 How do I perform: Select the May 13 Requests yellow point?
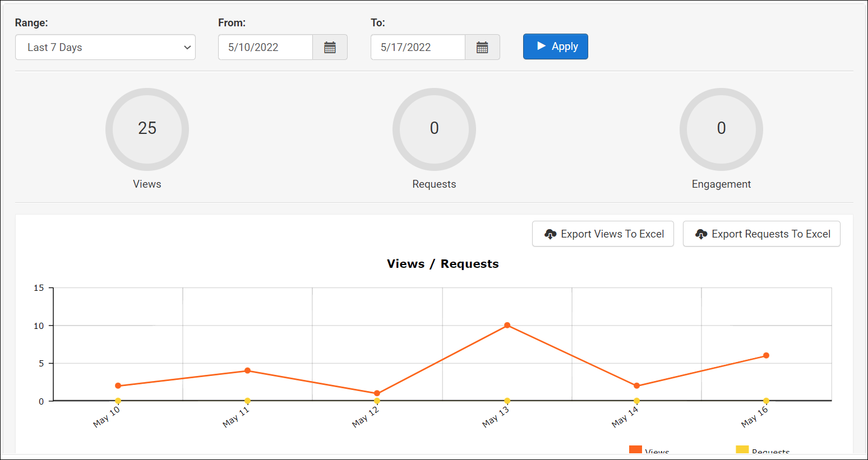coord(507,401)
